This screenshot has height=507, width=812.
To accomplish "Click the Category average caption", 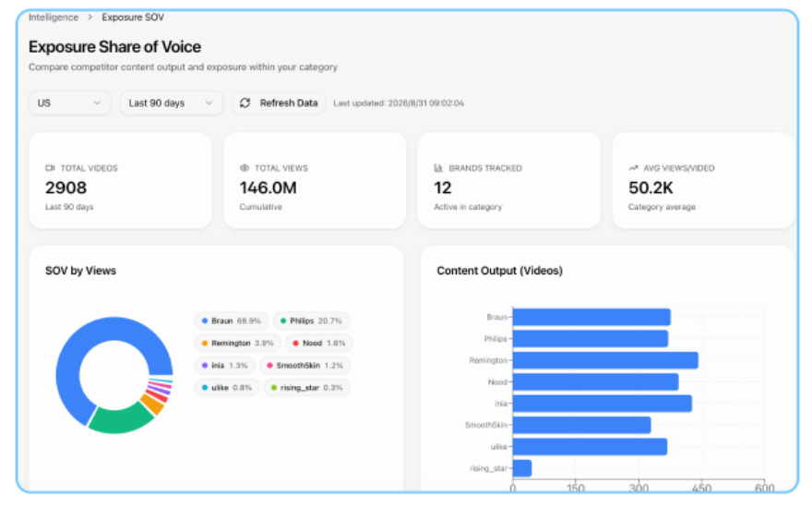I will click(x=662, y=207).
